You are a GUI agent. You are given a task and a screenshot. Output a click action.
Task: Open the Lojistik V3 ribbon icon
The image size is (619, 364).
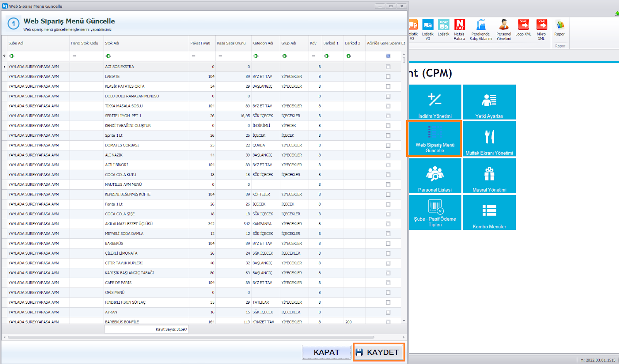(427, 30)
